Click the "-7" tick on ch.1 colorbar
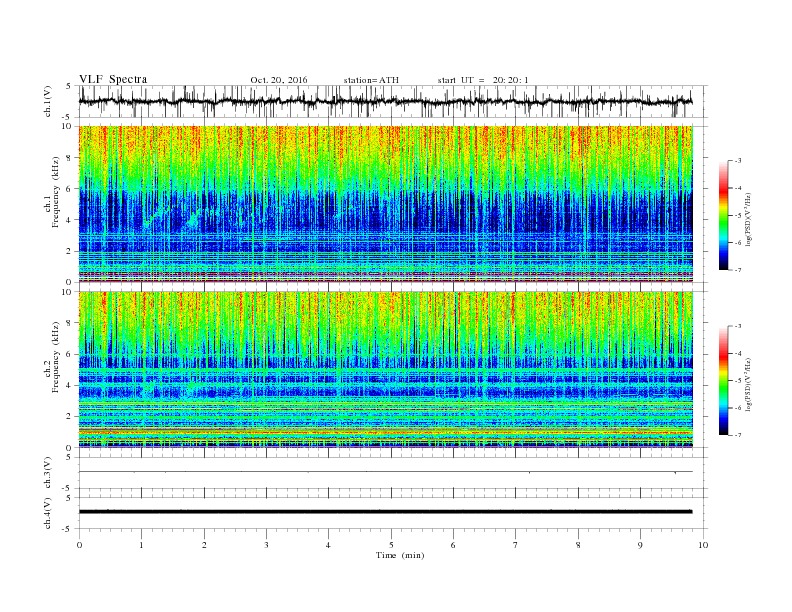The width and height of the screenshot is (792, 612). (x=738, y=270)
